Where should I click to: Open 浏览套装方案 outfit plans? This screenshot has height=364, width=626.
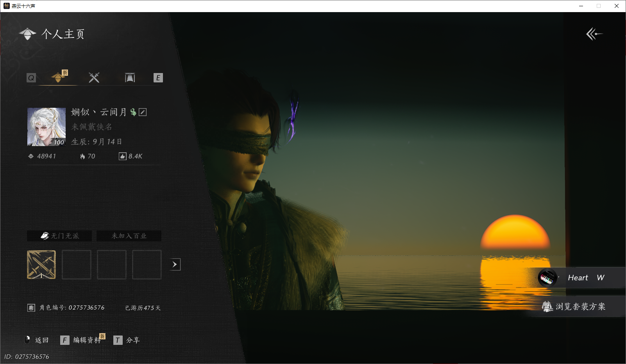click(574, 307)
